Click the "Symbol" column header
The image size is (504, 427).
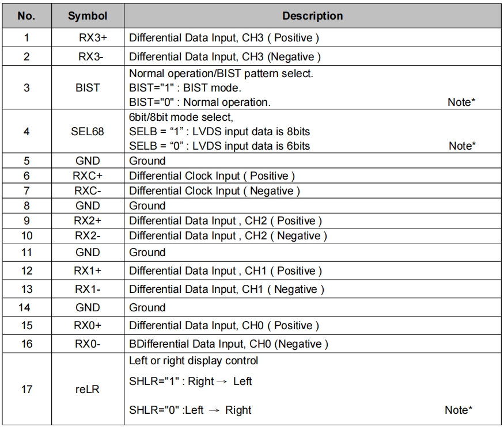[x=88, y=16]
